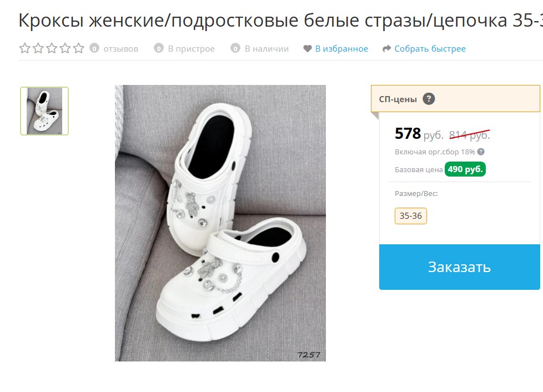Open Собрать быстрее link
543x392 pixels.
pyautogui.click(x=430, y=49)
